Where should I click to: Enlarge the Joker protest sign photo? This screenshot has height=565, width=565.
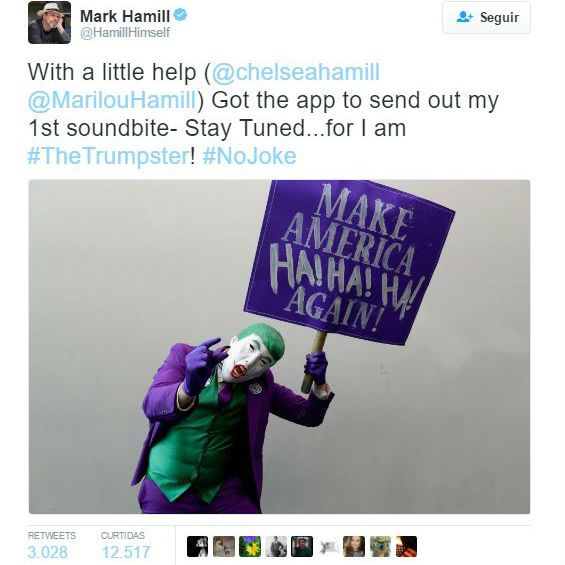pyautogui.click(x=279, y=347)
